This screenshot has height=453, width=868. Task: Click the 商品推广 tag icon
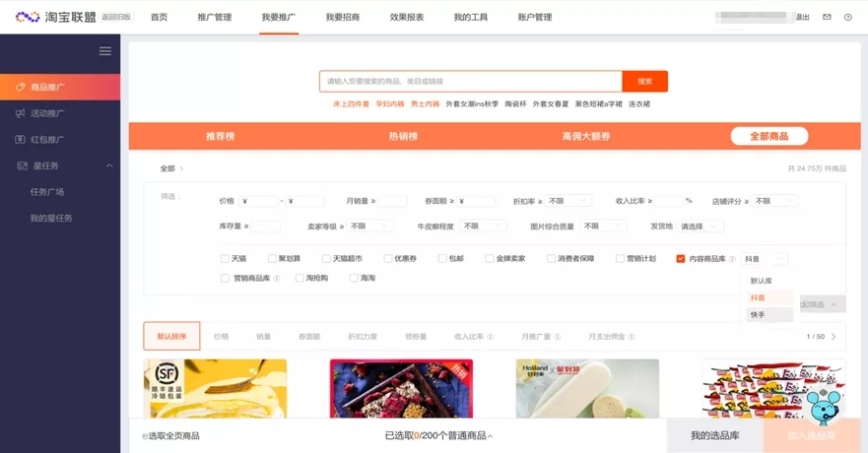click(21, 87)
